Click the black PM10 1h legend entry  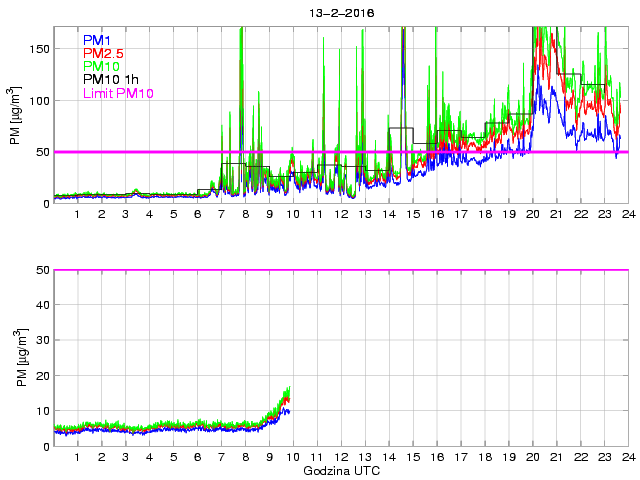coord(111,79)
